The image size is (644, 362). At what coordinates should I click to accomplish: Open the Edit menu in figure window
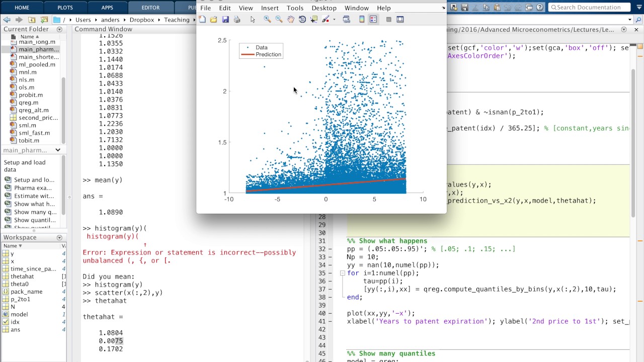coord(225,8)
